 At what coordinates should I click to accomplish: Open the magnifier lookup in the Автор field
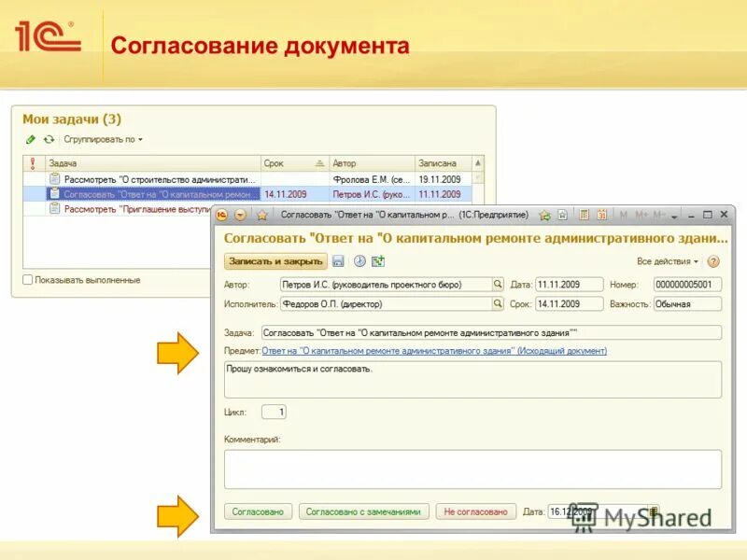(498, 286)
